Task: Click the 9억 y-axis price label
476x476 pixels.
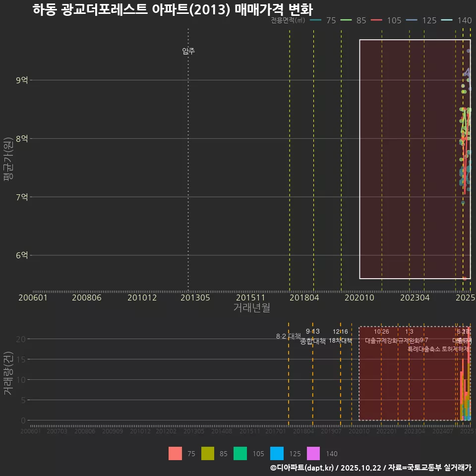Action: point(22,80)
